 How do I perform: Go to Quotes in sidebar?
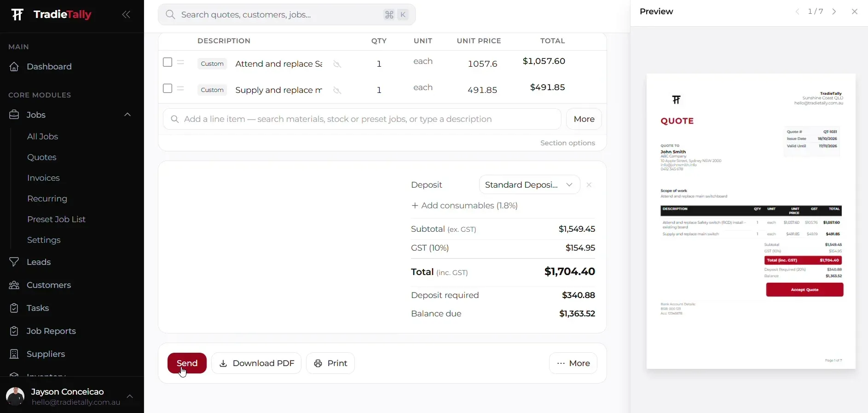click(42, 157)
